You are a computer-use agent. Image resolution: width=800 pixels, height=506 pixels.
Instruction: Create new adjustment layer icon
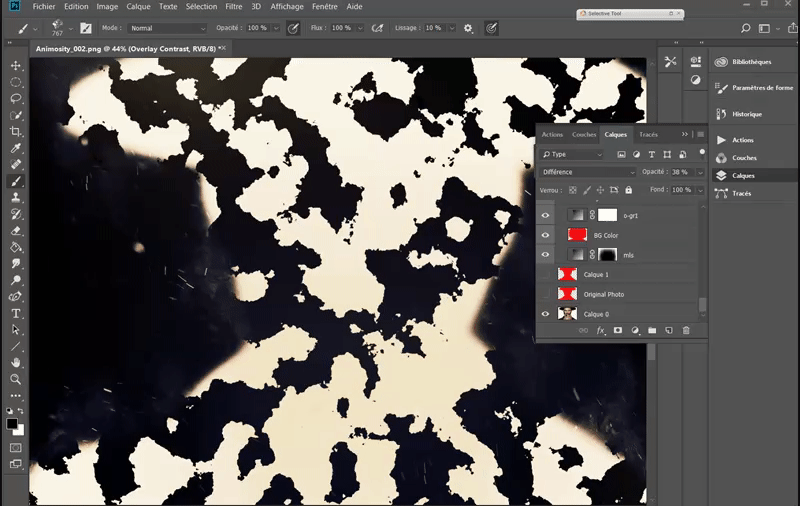pyautogui.click(x=635, y=331)
